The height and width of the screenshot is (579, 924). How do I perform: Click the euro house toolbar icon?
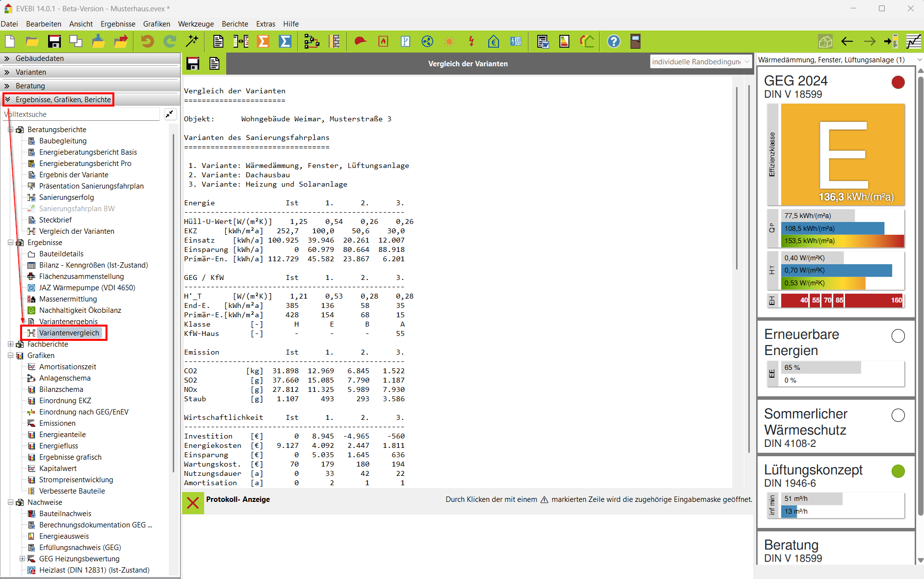[x=494, y=42]
